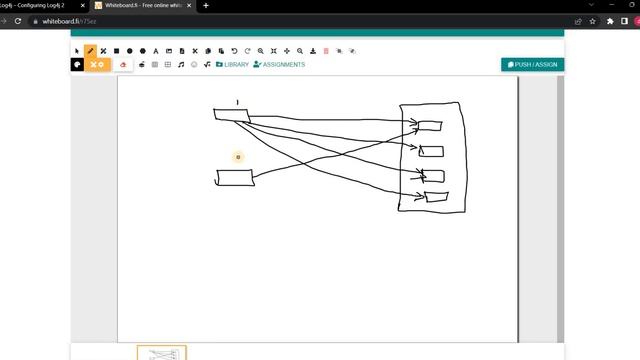Click the smiley emoji icon
Image resolution: width=640 pixels, height=360 pixels.
coord(194,64)
